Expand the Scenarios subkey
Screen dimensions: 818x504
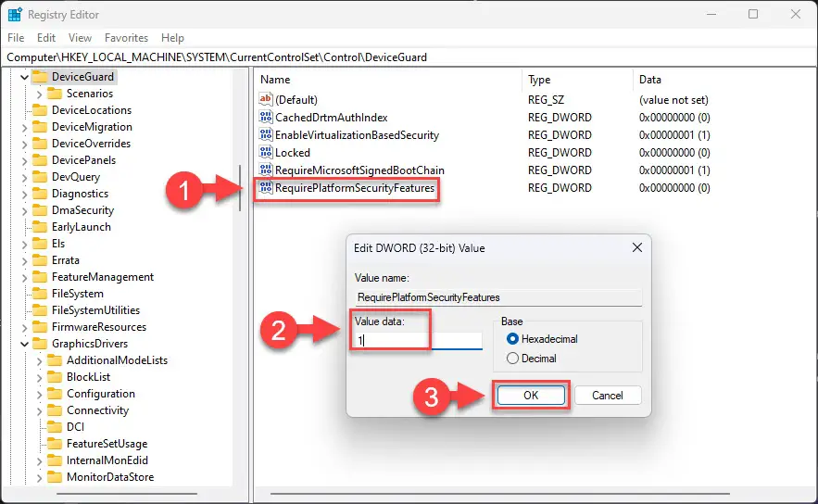[39, 94]
